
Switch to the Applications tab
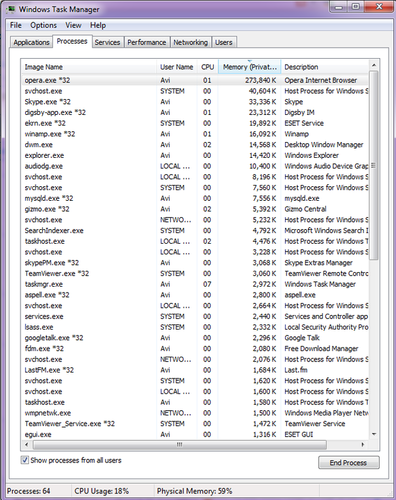tap(31, 42)
